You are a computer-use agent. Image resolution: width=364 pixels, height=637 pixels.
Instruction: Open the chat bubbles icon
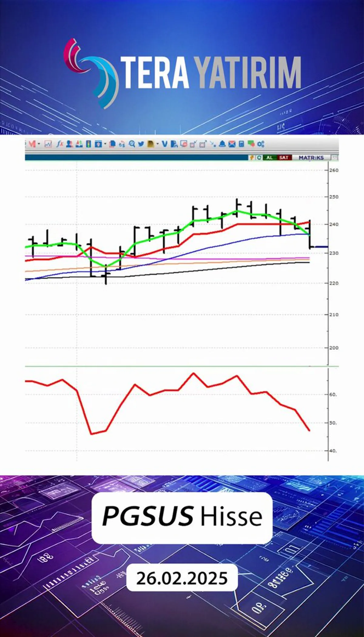tap(251, 144)
